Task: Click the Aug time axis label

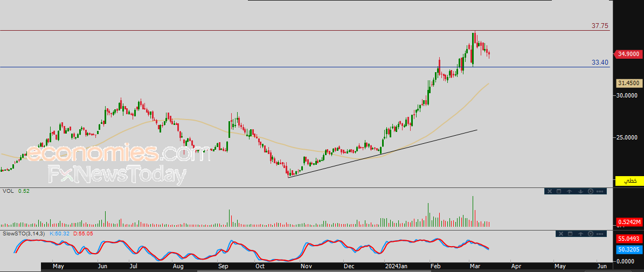Action: click(x=178, y=266)
